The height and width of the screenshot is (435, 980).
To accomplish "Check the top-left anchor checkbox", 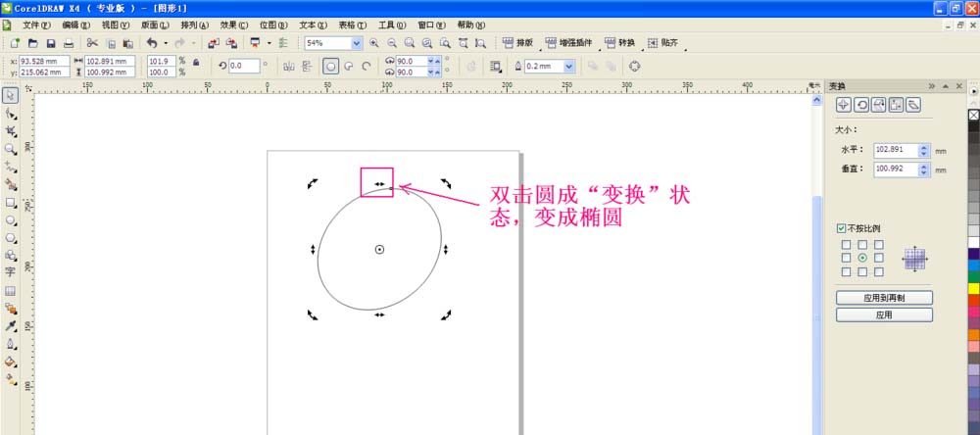I will (847, 244).
